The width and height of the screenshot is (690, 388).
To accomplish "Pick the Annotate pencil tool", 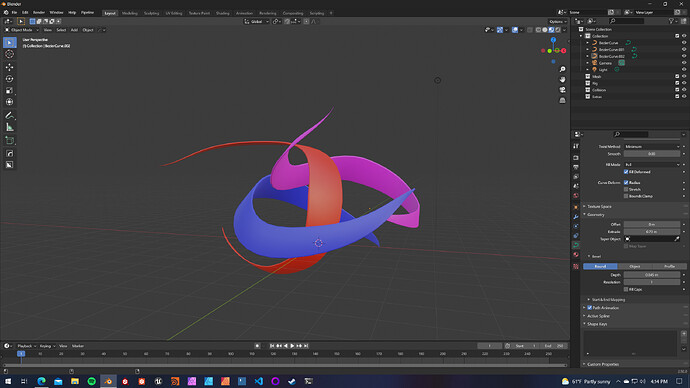I will (9, 115).
